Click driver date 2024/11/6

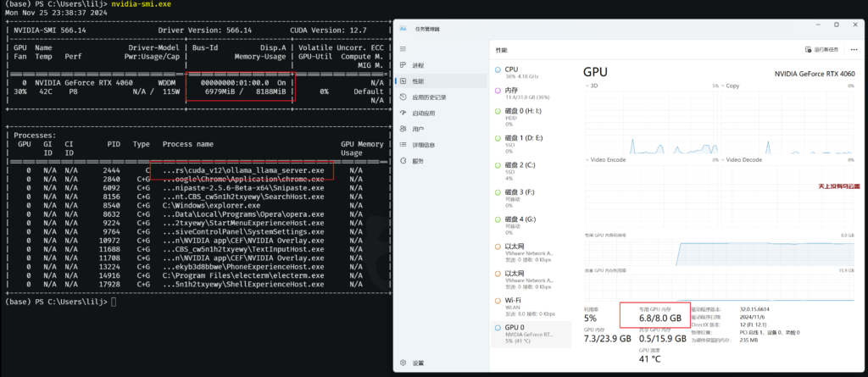tap(752, 317)
